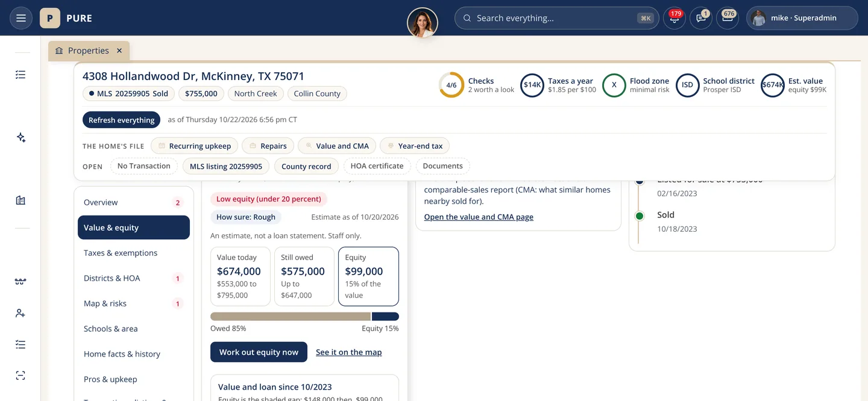
Task: Open the inbox icon with badge 676
Action: click(728, 18)
